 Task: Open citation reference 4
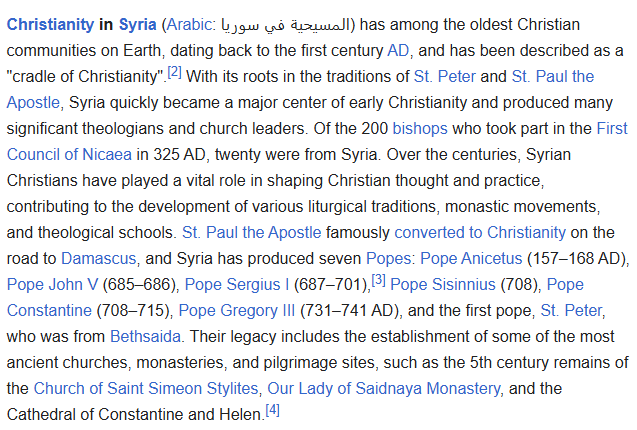coord(272,410)
